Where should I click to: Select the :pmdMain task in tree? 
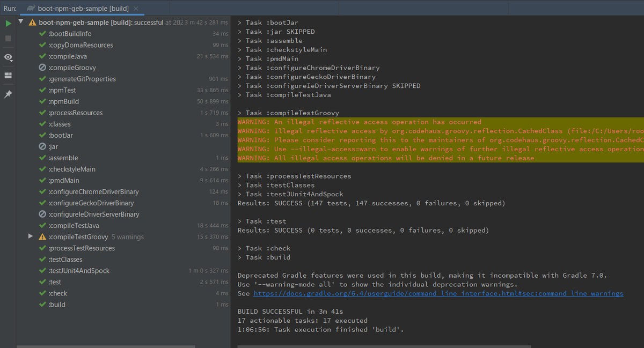pyautogui.click(x=123, y=181)
